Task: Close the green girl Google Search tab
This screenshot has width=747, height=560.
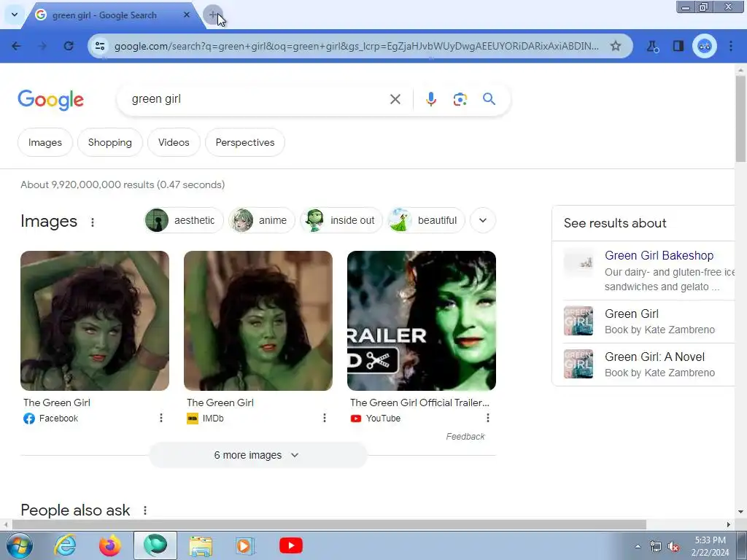Action: tap(187, 15)
